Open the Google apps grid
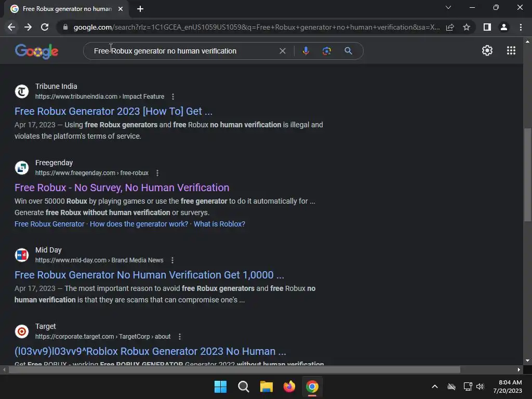Image resolution: width=532 pixels, height=399 pixels. [x=511, y=50]
